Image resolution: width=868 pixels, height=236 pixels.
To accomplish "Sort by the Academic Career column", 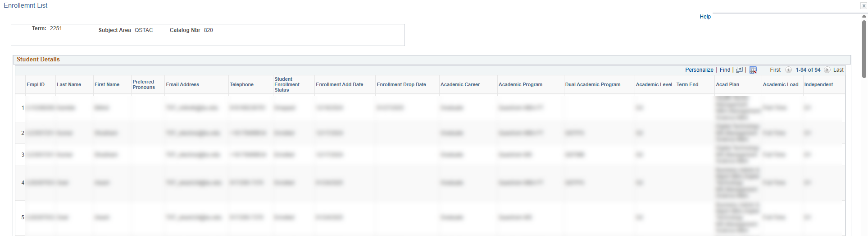I will click(x=460, y=84).
